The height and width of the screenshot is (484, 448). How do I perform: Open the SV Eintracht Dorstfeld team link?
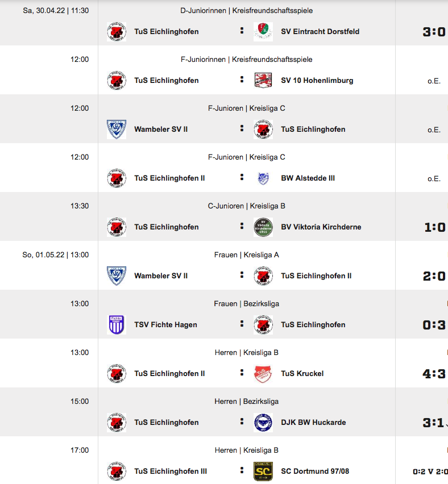[320, 31]
